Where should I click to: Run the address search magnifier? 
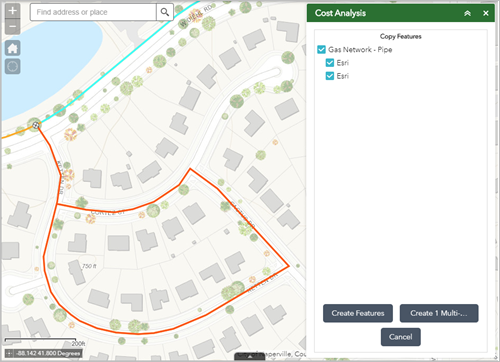point(165,12)
